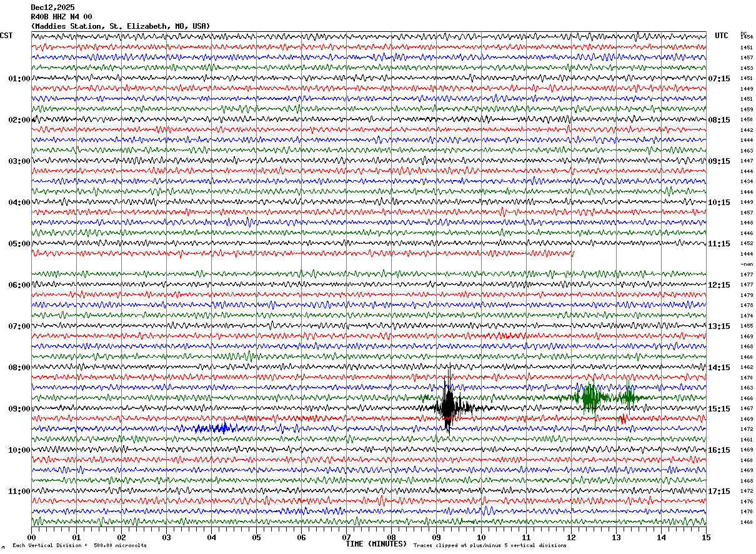756x554 pixels.
Task: Click the 1442 DC offset value
Action: 747,130
